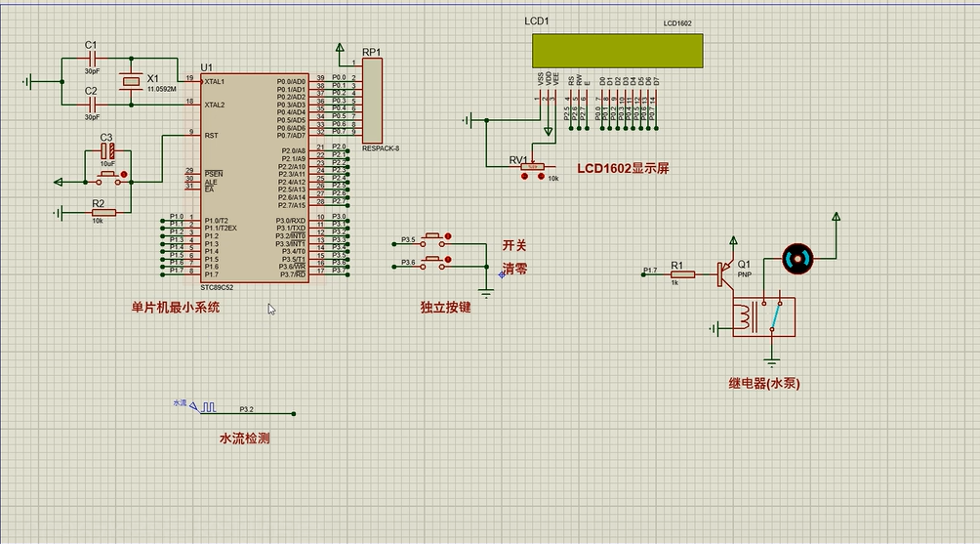Viewport: 980px width, 544px height.
Task: Click RV1 potentiometer right red adjust dot
Action: [540, 177]
